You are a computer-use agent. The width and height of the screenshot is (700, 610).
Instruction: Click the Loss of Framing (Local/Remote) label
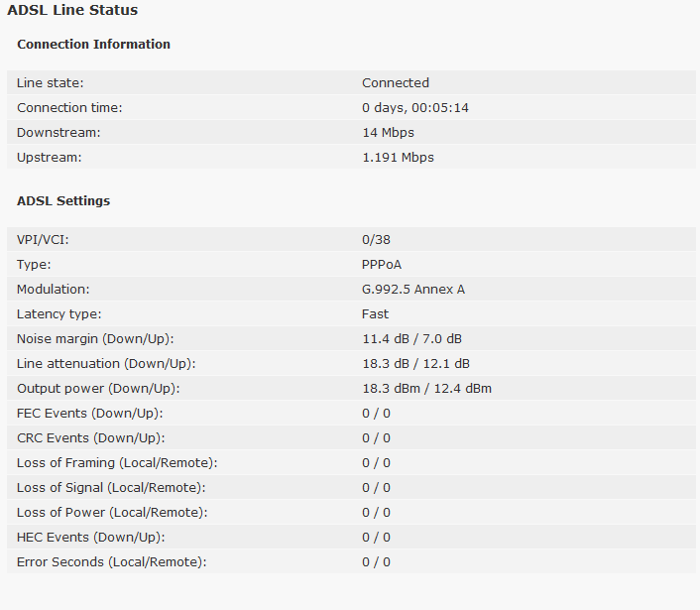tap(117, 463)
